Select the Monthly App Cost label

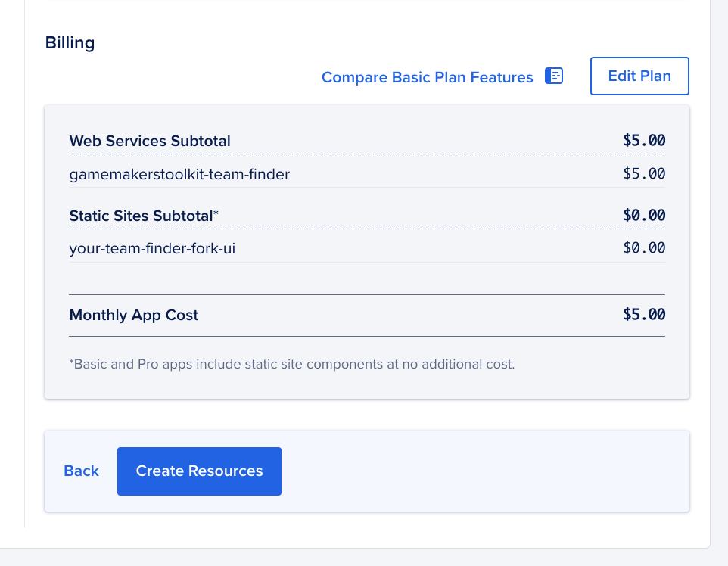click(x=134, y=315)
